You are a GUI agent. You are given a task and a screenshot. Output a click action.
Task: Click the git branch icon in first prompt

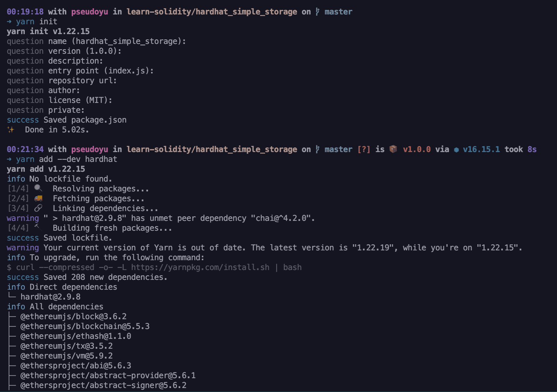[x=317, y=12]
